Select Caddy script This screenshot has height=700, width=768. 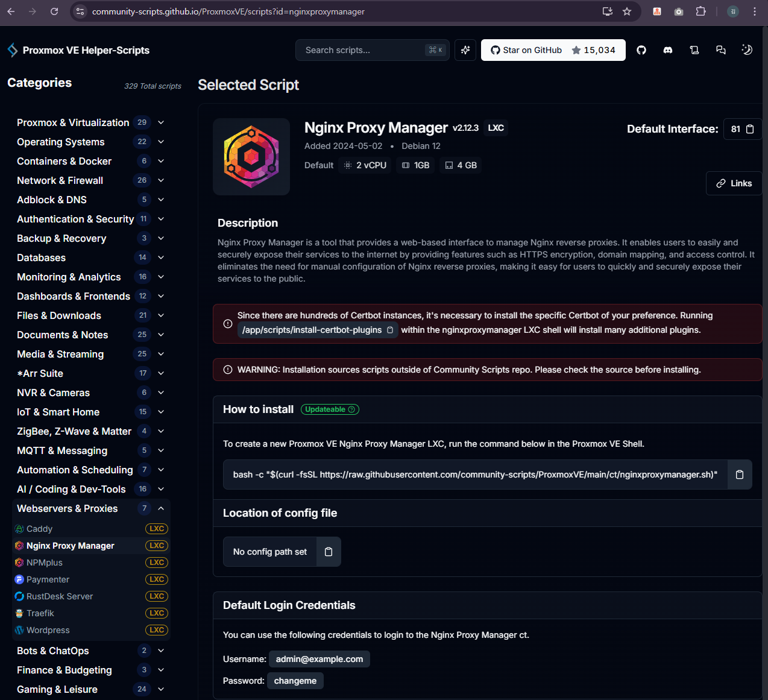(91, 529)
